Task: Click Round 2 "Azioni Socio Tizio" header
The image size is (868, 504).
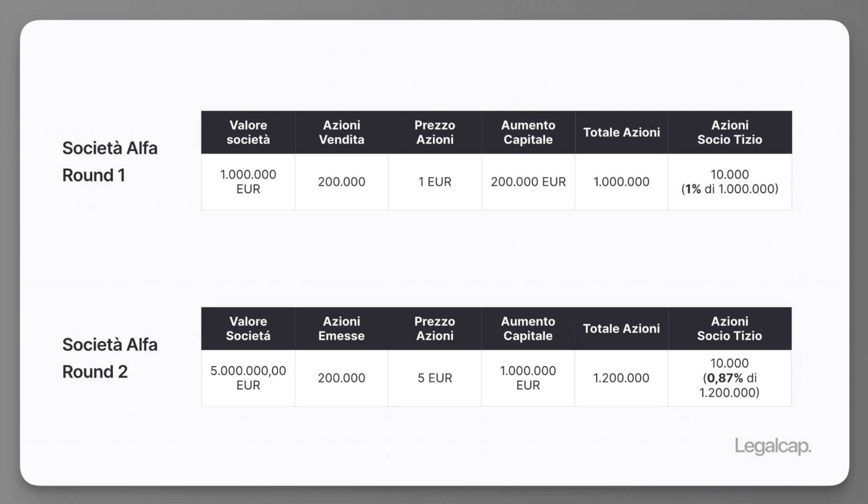Action: (729, 329)
